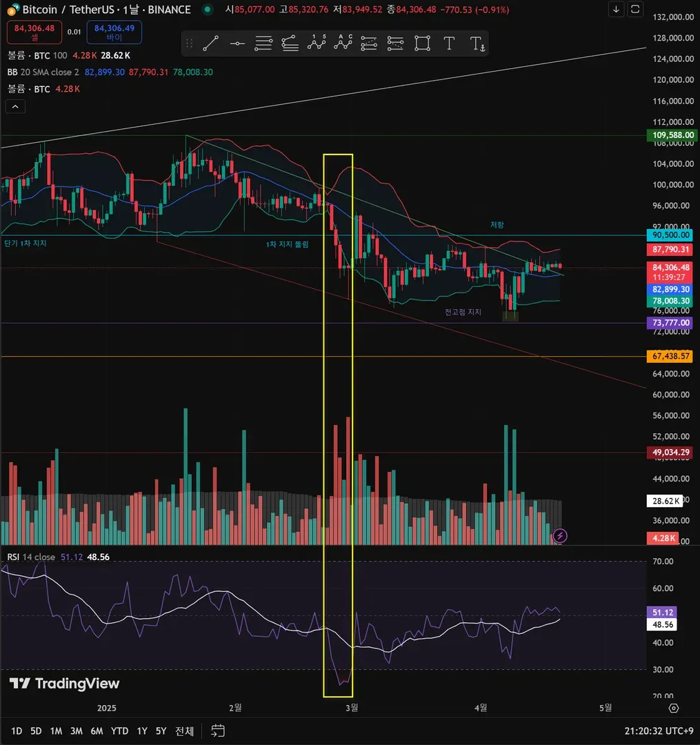The image size is (700, 745).
Task: Click the orange price label 67,438.57
Action: point(670,356)
